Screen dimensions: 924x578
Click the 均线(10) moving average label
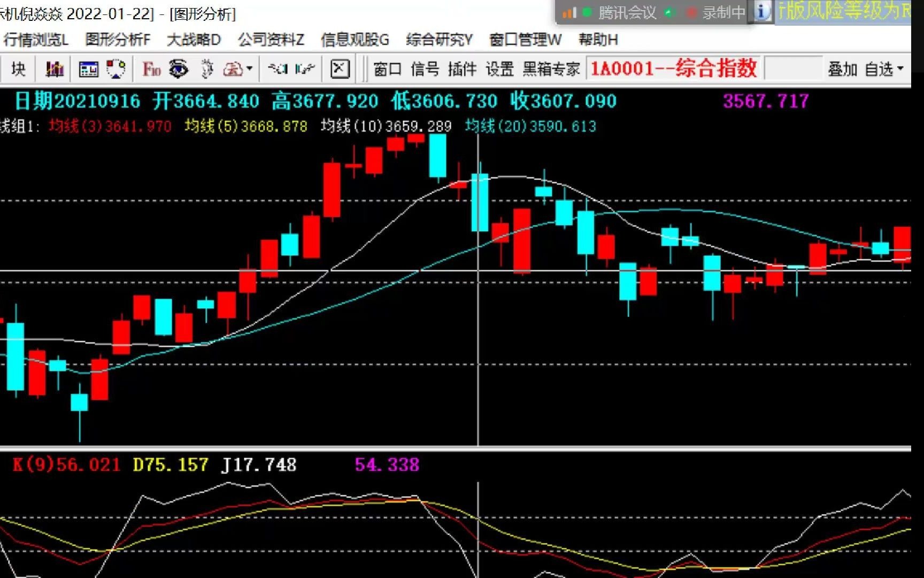386,126
